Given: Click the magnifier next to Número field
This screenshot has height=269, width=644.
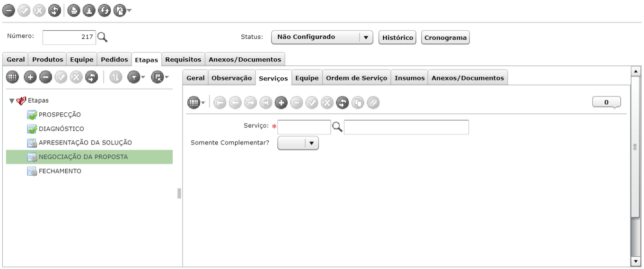Looking at the screenshot, I should [103, 37].
